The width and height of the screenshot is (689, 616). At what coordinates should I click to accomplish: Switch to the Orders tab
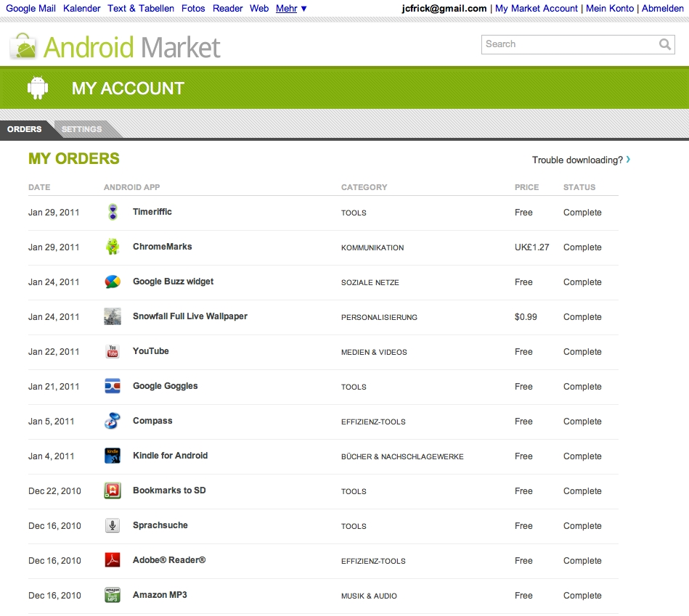[x=25, y=129]
